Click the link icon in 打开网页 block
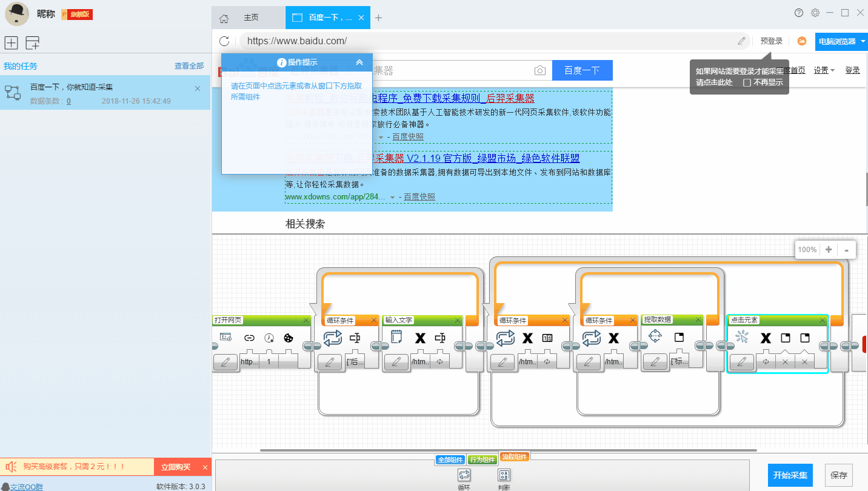868x491 pixels. click(x=249, y=338)
